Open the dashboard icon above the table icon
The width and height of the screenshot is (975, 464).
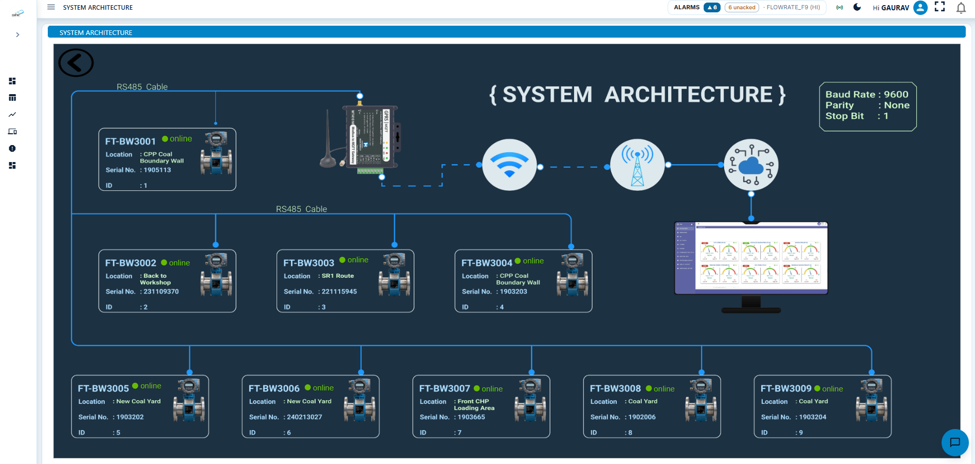click(x=12, y=81)
